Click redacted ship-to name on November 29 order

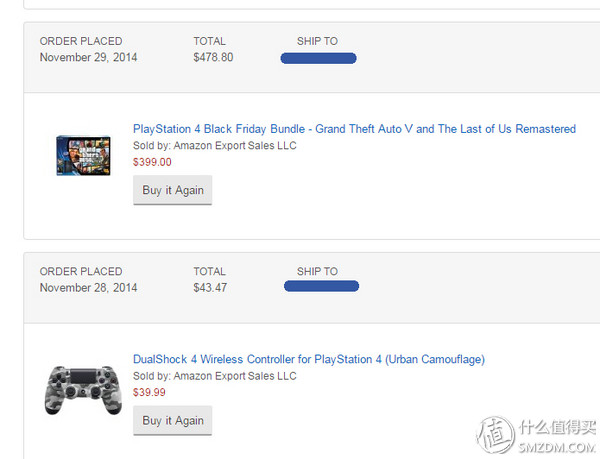click(318, 58)
